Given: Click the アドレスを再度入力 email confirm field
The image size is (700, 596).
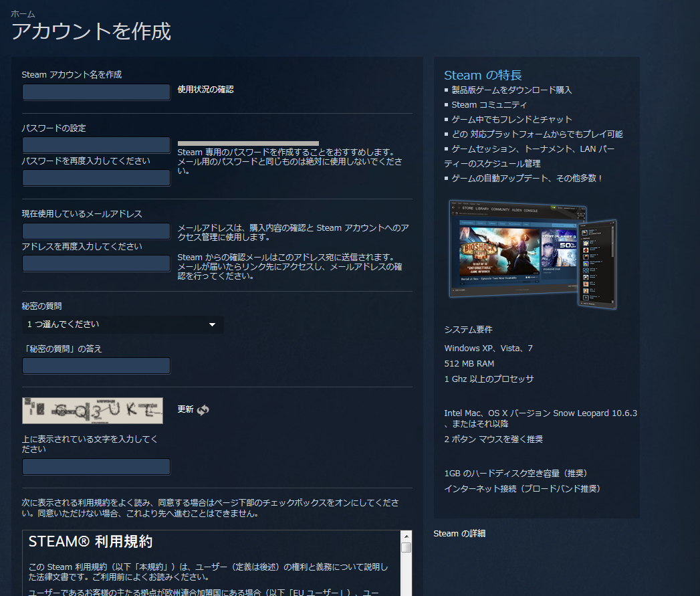Looking at the screenshot, I should (96, 263).
